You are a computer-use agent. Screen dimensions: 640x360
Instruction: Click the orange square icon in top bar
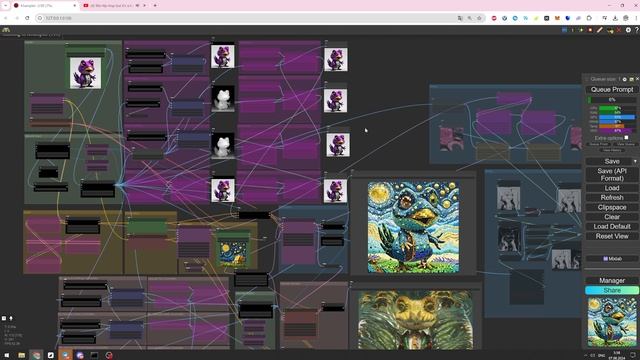[x=590, y=30]
